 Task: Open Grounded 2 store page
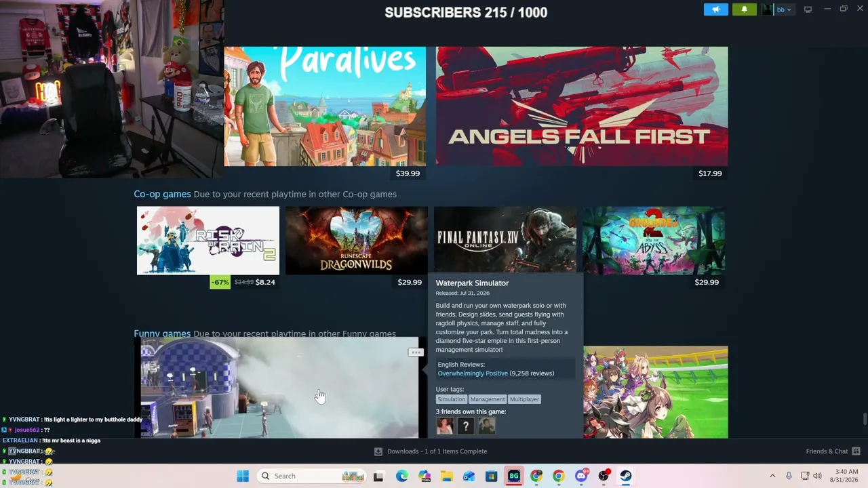tap(654, 241)
